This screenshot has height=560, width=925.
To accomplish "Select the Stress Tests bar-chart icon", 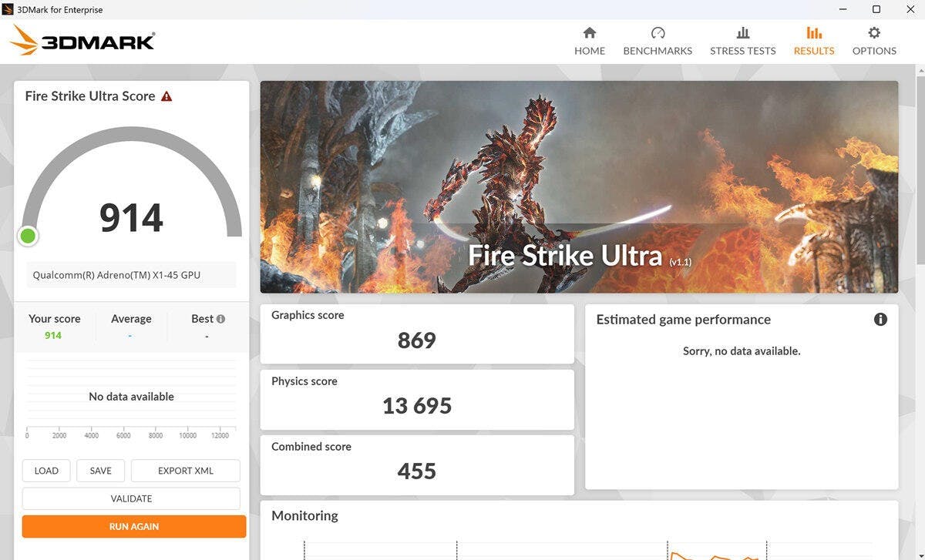I will (x=743, y=33).
